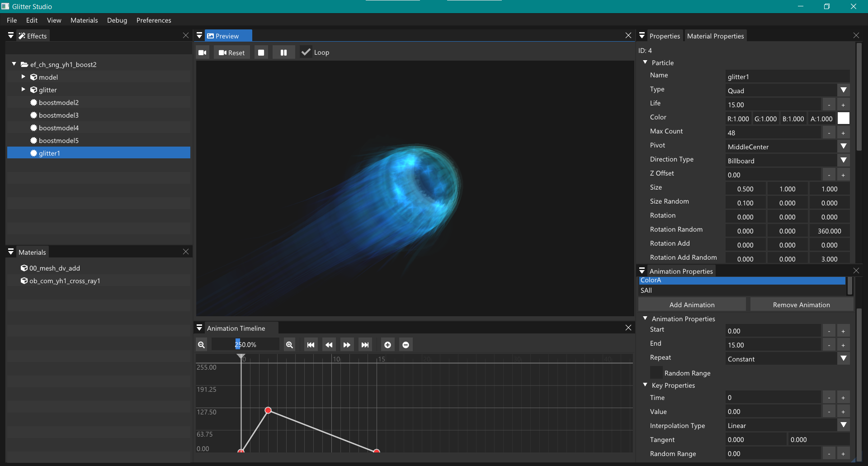Remove a keyframe with the minus icon

(x=406, y=345)
